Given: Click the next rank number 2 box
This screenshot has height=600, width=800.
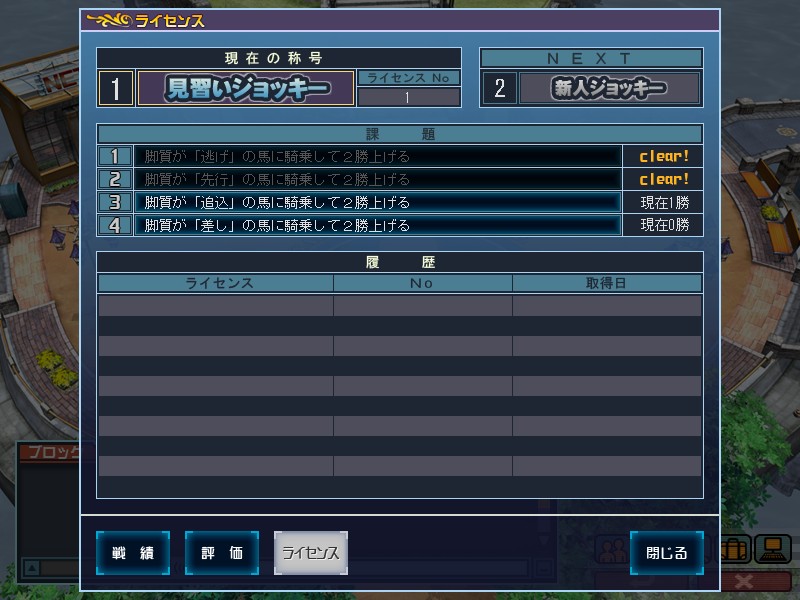Looking at the screenshot, I should coord(499,88).
